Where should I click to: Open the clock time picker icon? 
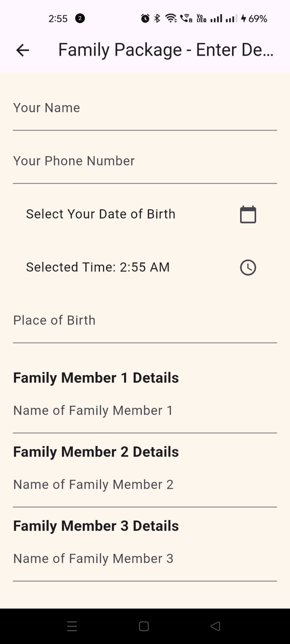[248, 267]
